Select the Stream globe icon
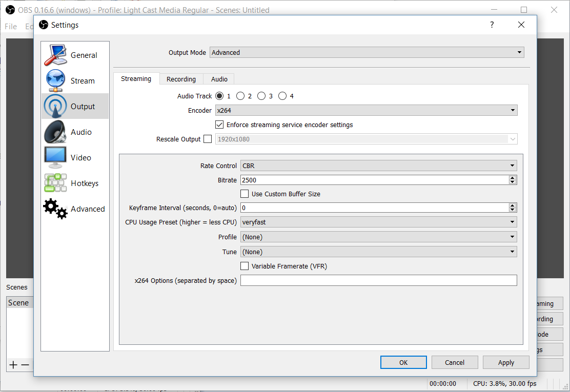The image size is (570, 392). pos(55,80)
